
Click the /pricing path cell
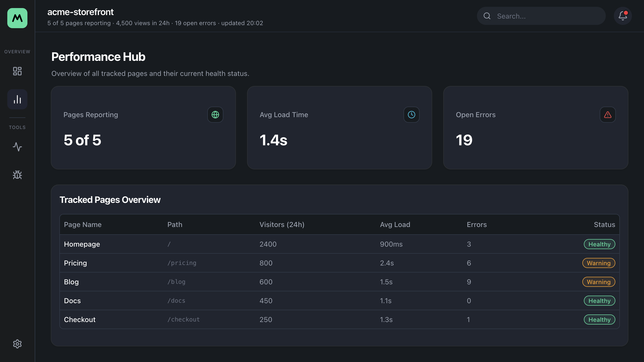tap(182, 263)
